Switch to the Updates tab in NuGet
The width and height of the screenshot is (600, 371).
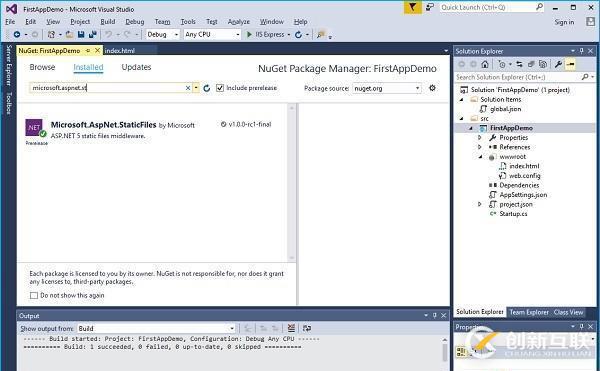point(136,67)
